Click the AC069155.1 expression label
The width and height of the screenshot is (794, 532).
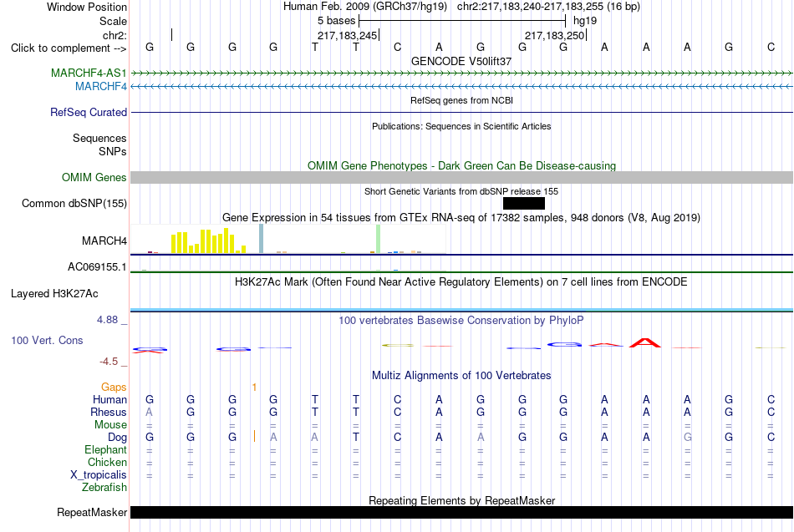(97, 266)
